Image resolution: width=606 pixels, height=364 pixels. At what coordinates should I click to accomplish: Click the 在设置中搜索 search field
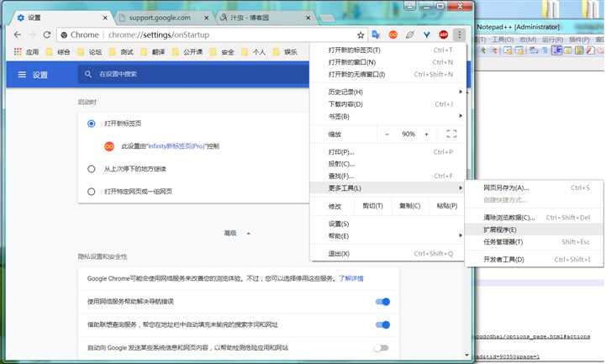(x=195, y=74)
